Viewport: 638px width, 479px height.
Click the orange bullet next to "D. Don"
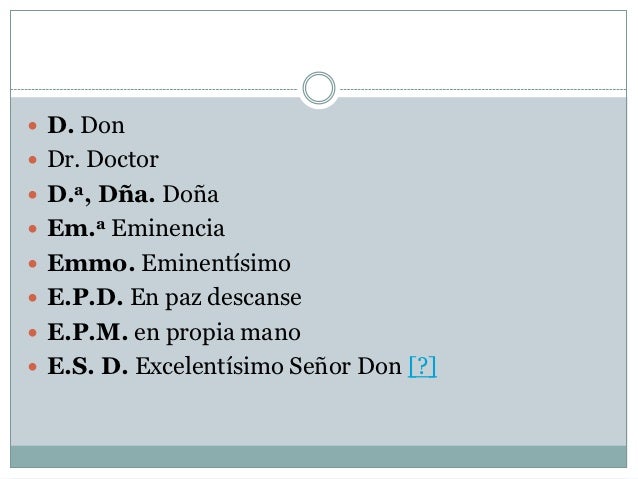(x=33, y=126)
